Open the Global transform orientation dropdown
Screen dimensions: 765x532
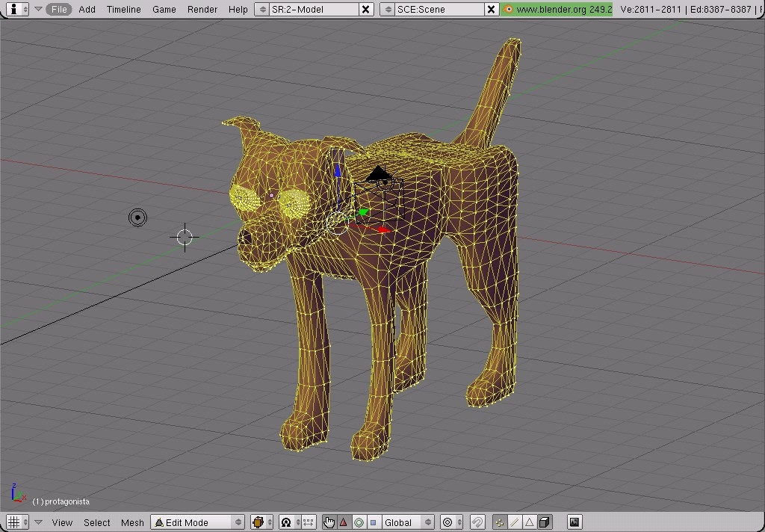pos(408,522)
